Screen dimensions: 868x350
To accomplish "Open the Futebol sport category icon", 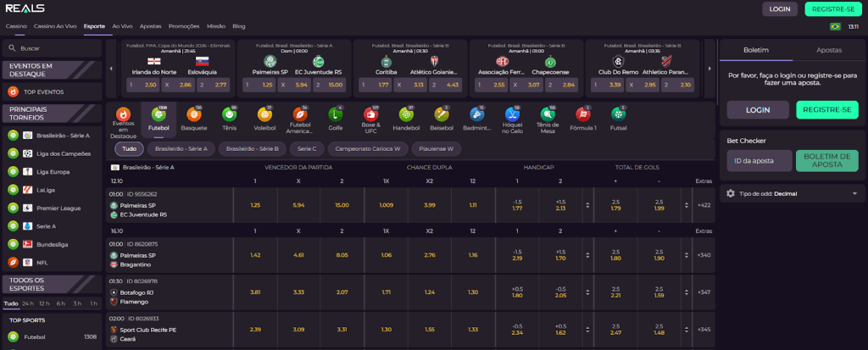I will tap(159, 114).
